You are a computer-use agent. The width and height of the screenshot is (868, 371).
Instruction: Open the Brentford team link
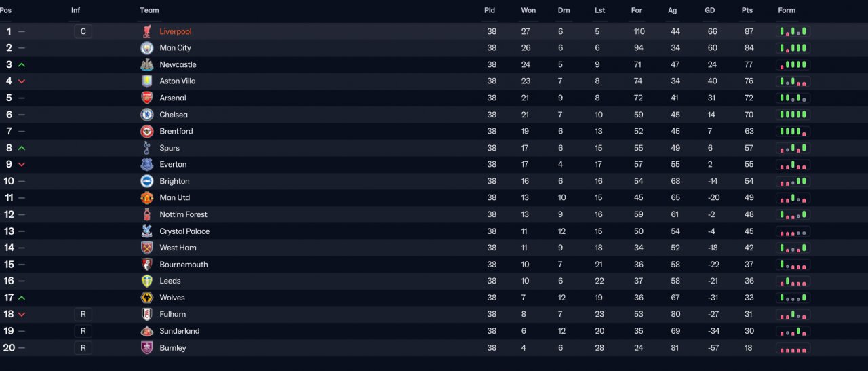(176, 131)
